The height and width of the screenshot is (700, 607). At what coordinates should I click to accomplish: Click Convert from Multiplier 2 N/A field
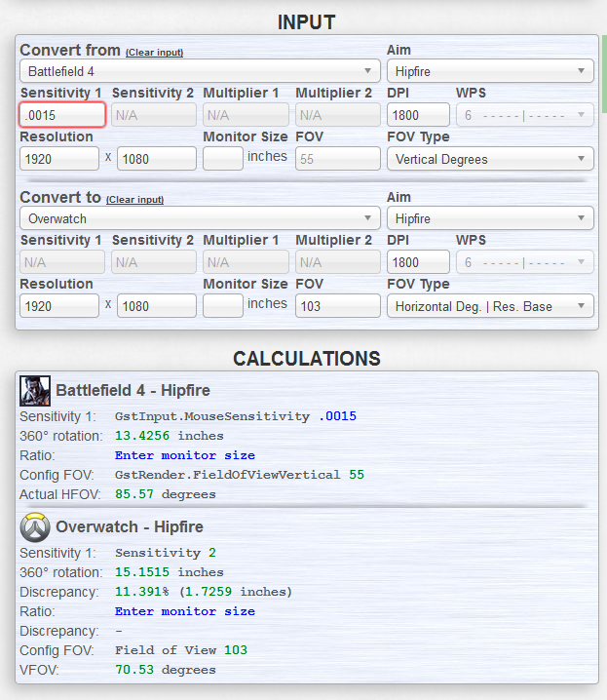pos(338,115)
